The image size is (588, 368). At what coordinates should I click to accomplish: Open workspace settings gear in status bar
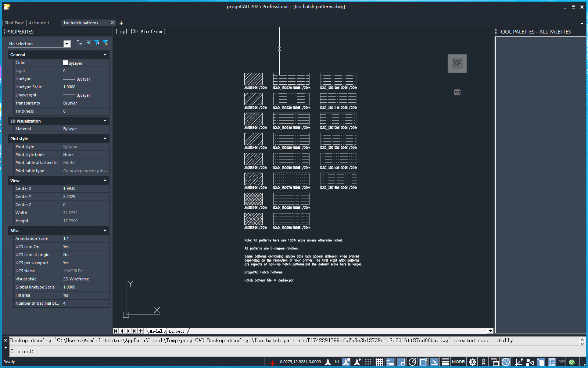pos(473,362)
